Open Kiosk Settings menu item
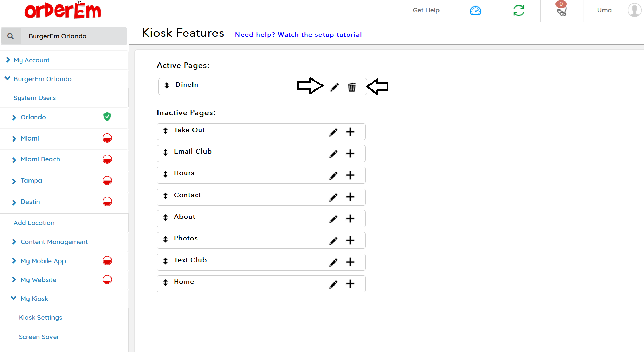This screenshot has height=352, width=644. click(40, 317)
